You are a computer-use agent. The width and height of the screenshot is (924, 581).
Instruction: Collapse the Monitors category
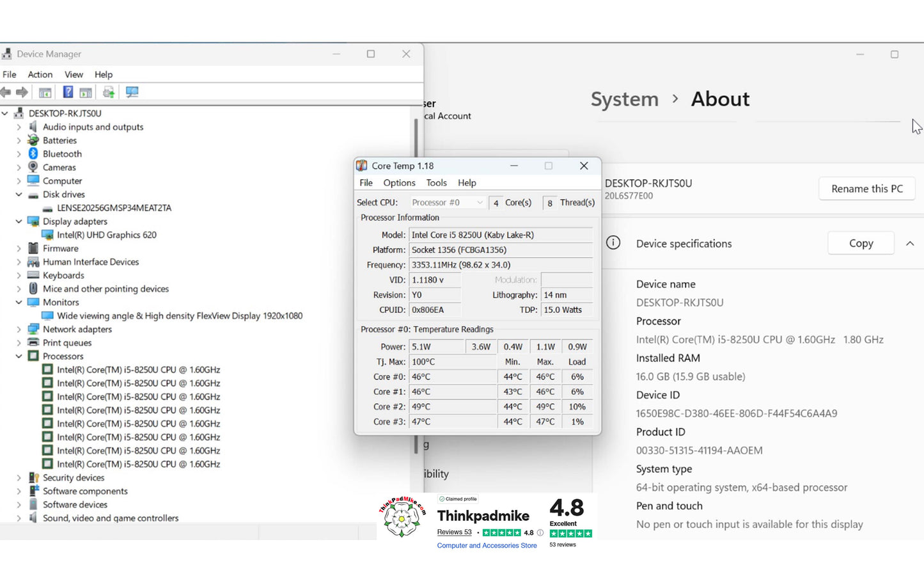[19, 302]
